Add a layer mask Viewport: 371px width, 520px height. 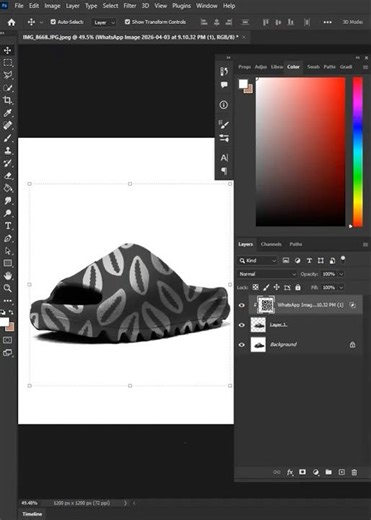coord(302,472)
